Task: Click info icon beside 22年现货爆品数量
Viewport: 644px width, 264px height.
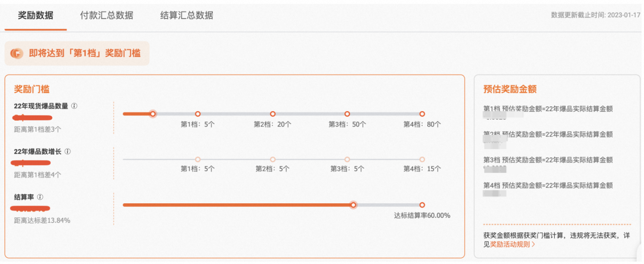Action: (74, 106)
